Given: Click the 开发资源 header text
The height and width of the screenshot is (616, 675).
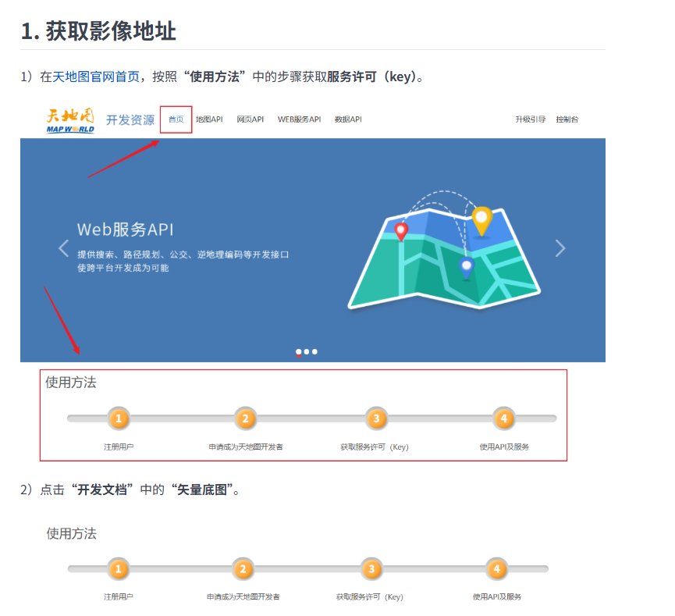Looking at the screenshot, I should pyautogui.click(x=130, y=119).
